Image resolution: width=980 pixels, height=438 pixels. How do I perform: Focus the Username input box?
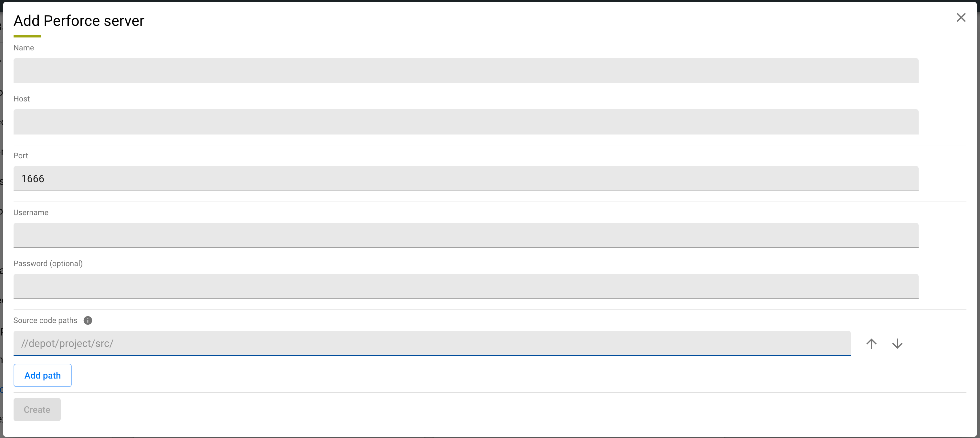pos(466,235)
